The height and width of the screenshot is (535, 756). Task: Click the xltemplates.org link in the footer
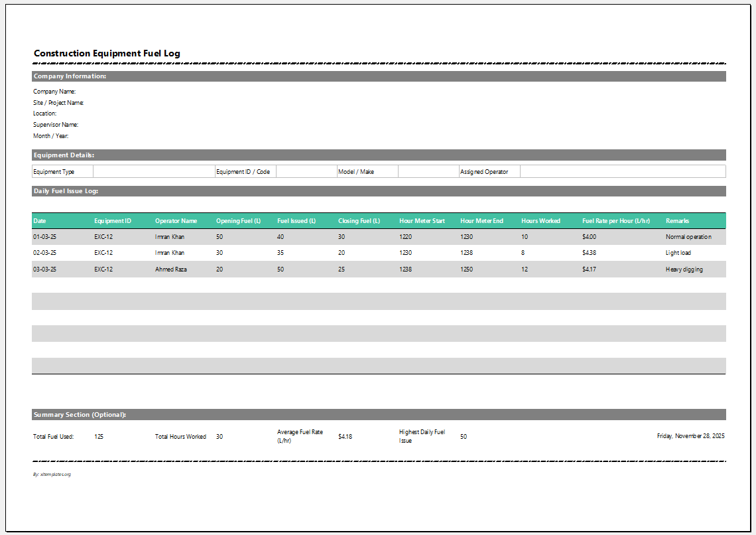tap(52, 475)
